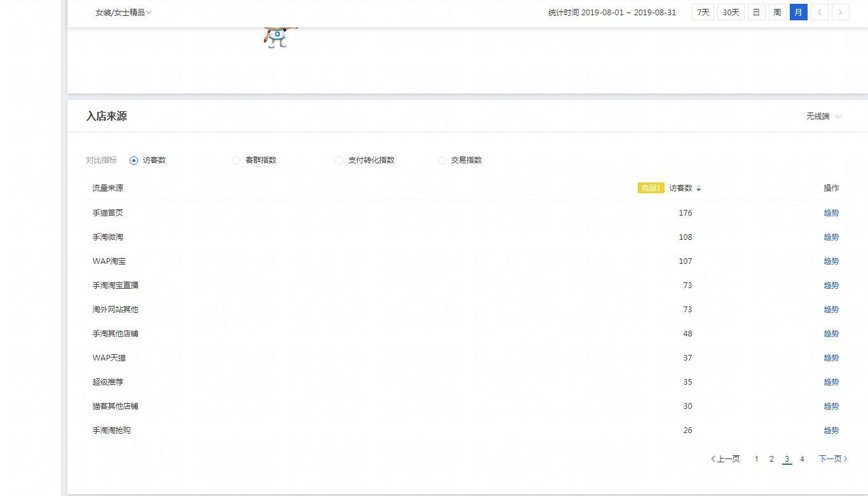
Task: Open 趋势 for 手淘微淘
Action: click(x=831, y=237)
